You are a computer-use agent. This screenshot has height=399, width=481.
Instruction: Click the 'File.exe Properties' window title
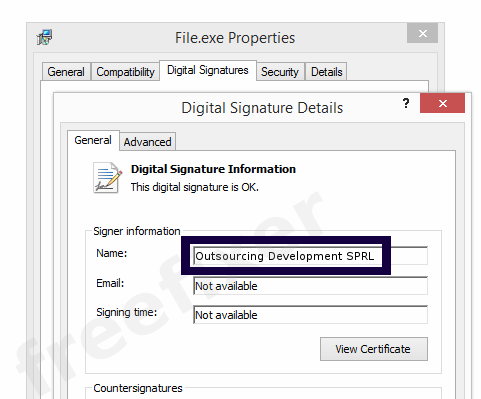tap(235, 38)
